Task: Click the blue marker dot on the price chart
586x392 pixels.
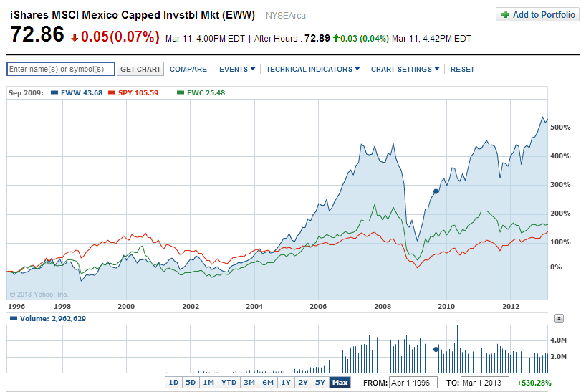Action: [x=436, y=191]
